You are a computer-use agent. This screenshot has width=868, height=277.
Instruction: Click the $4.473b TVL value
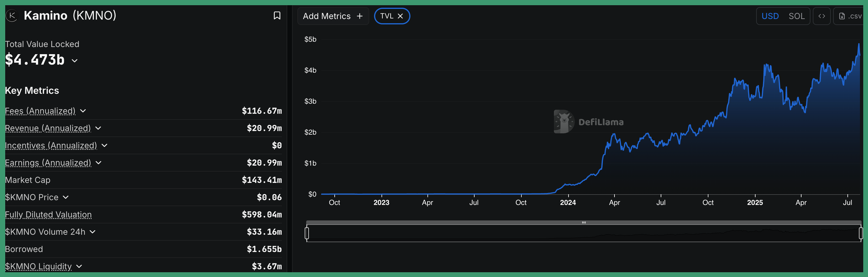(x=35, y=60)
